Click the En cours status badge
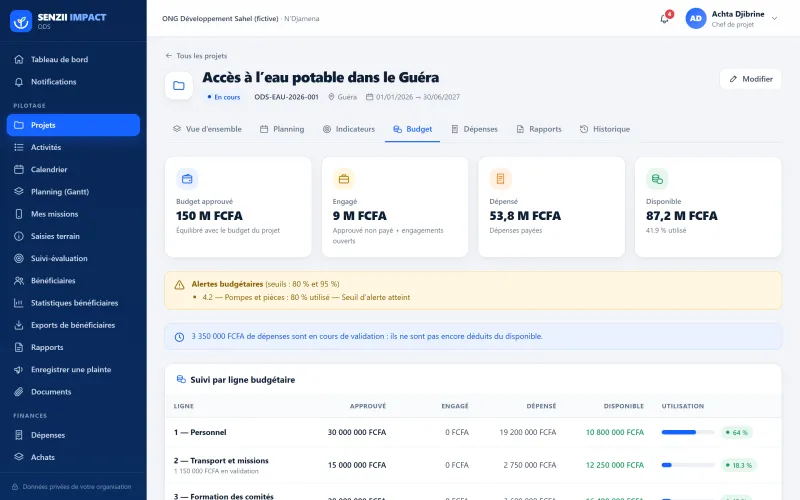The image size is (800, 500). pos(223,97)
